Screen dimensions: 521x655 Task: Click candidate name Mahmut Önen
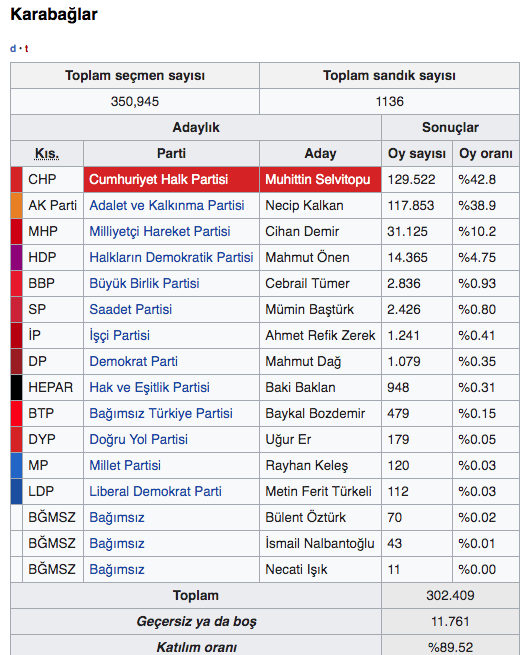pos(307,257)
